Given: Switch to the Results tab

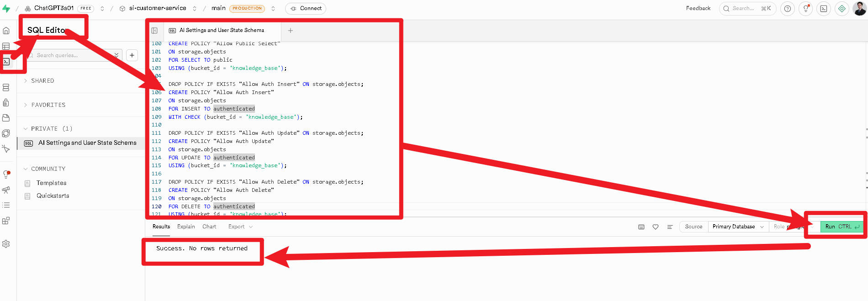Looking at the screenshot, I should coord(161,227).
